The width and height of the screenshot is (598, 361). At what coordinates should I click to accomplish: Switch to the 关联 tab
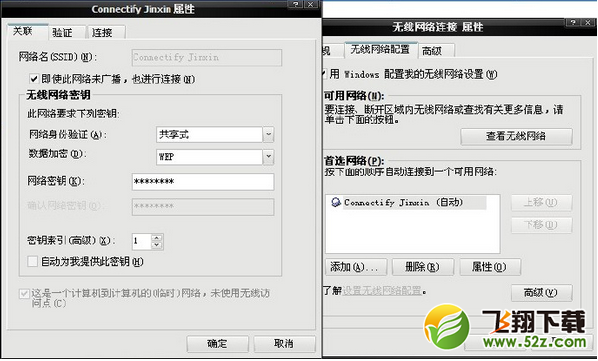[x=28, y=32]
